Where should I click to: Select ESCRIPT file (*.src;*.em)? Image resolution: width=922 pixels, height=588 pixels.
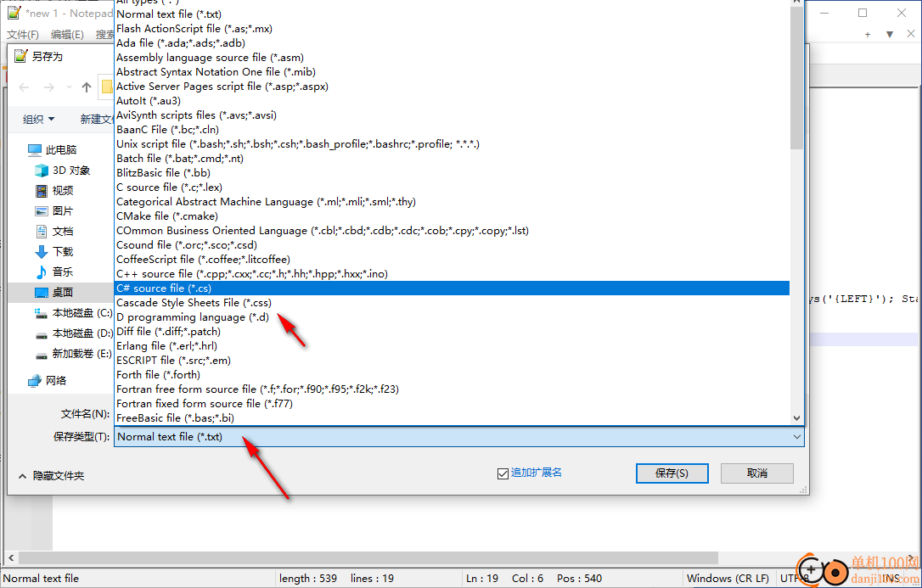pos(452,360)
